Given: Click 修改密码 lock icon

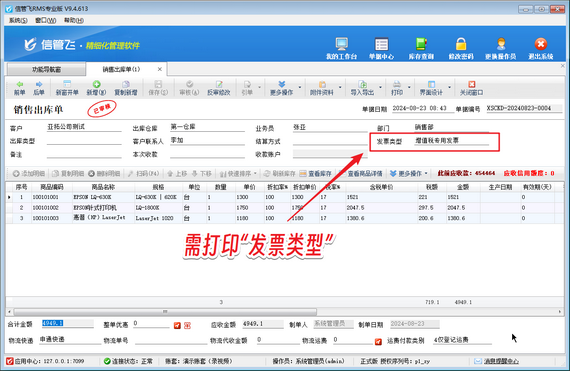Looking at the screenshot, I should pyautogui.click(x=461, y=44).
